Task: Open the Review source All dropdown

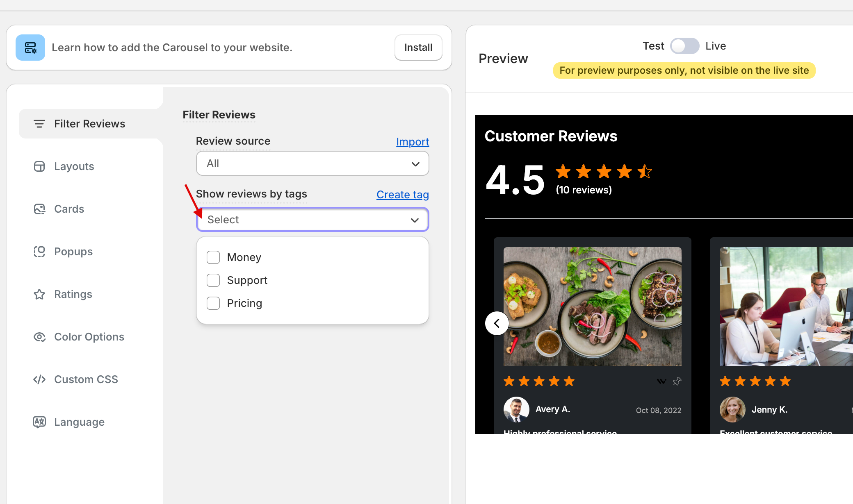Action: tap(312, 163)
